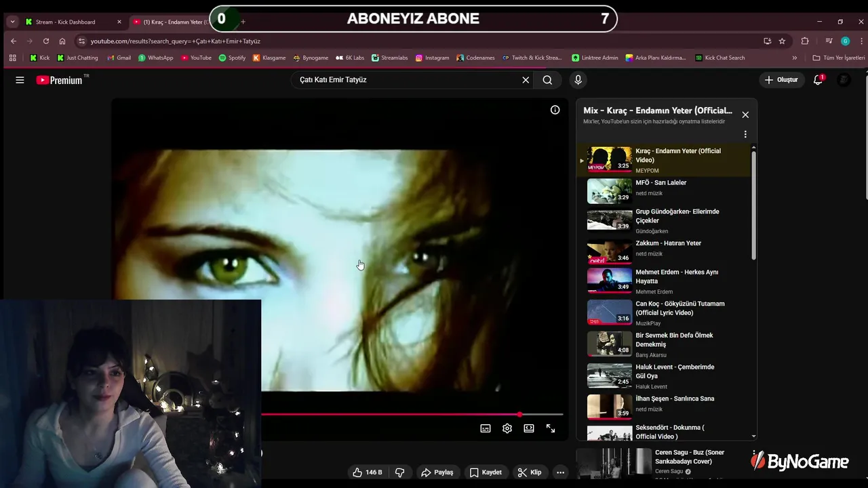Close the Kick Dashboard browser tab
The image size is (868, 488).
tap(119, 22)
